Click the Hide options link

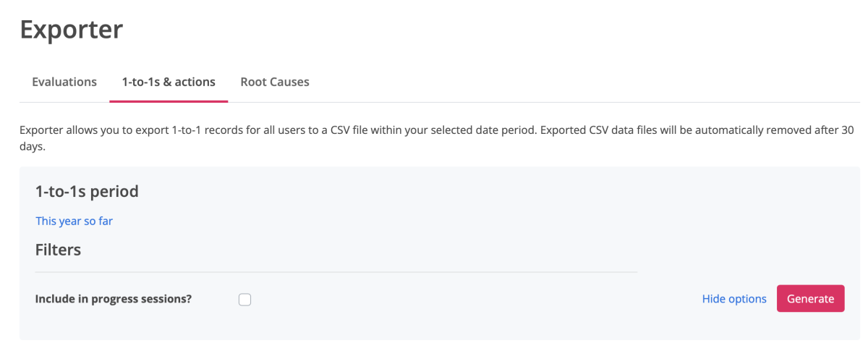point(734,299)
